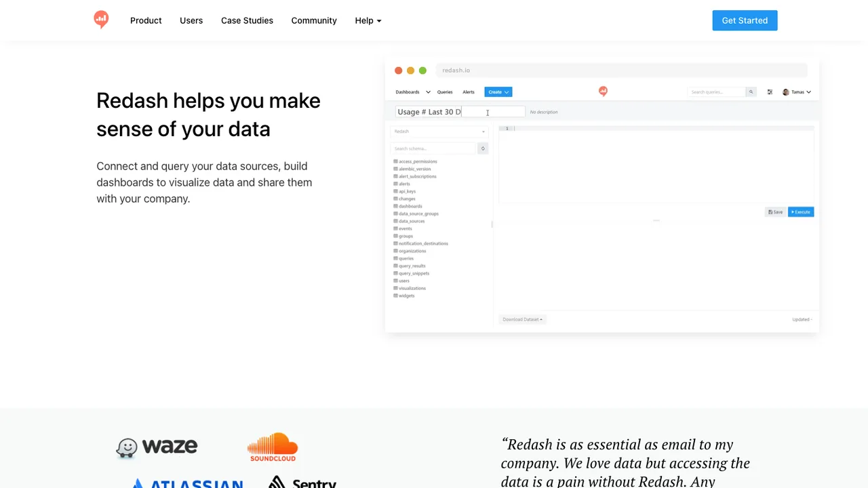Open the blue Create dropdown
Screen dimensions: 868x488
(x=498, y=92)
